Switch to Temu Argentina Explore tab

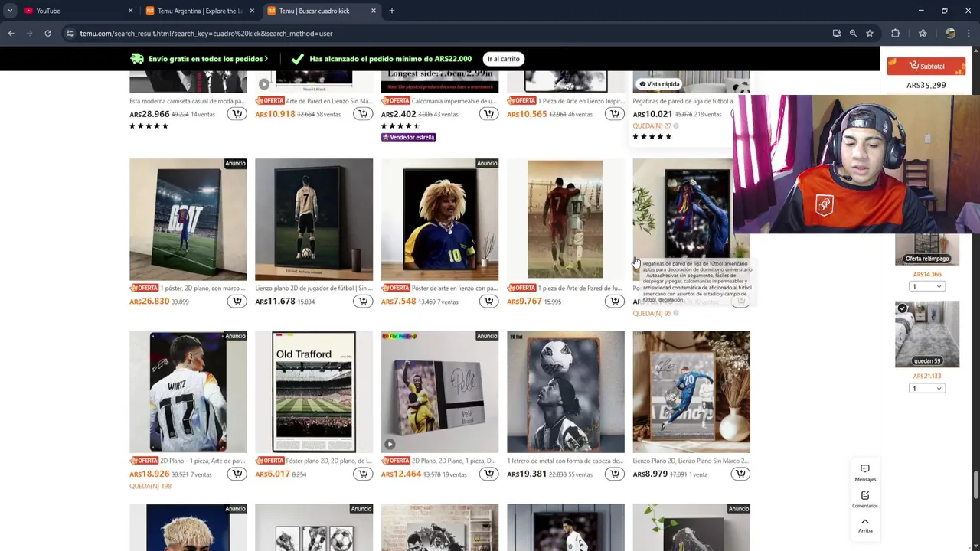pyautogui.click(x=201, y=11)
